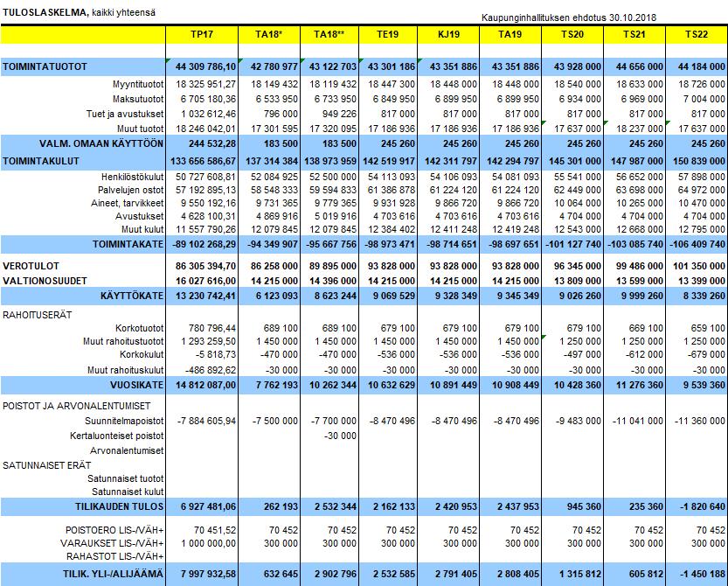
Task: Click the Kaupunginhallituksen ehdotus 30.10.2018 text
Action: 569,17
